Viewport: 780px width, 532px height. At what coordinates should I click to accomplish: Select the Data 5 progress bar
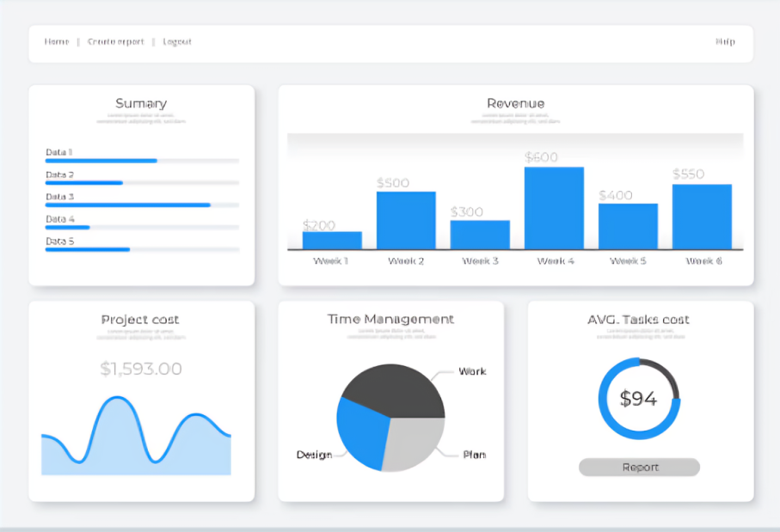[142, 250]
